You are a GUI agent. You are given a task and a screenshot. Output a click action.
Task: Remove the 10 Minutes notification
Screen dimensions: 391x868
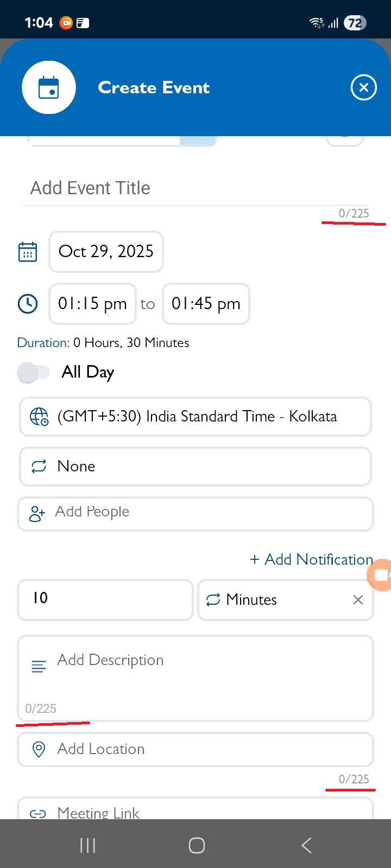tap(358, 600)
